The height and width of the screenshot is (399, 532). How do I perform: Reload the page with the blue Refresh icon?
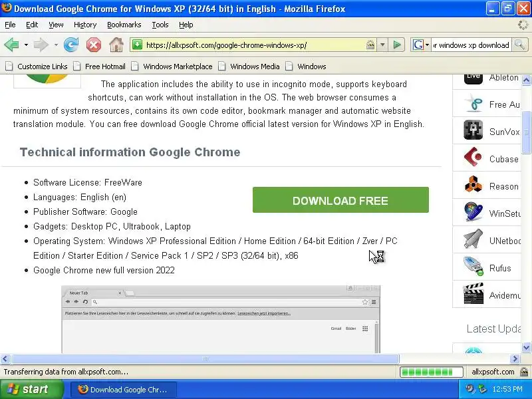[71, 45]
